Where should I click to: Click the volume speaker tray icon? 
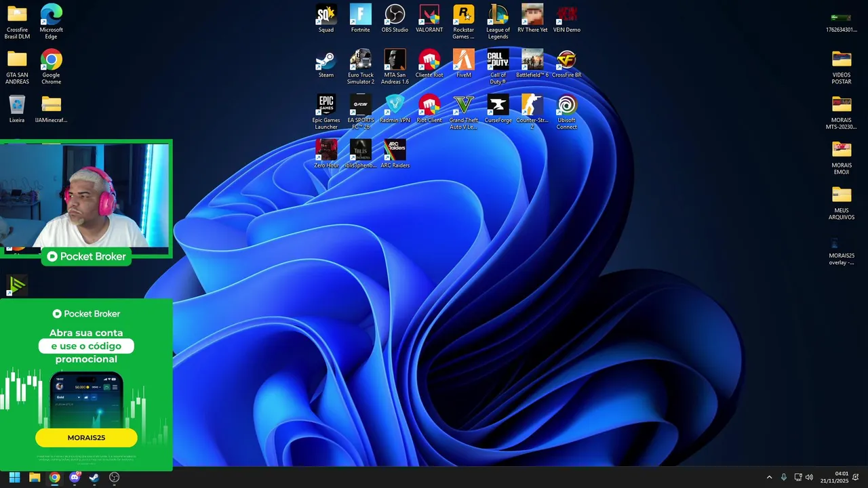[x=809, y=477]
